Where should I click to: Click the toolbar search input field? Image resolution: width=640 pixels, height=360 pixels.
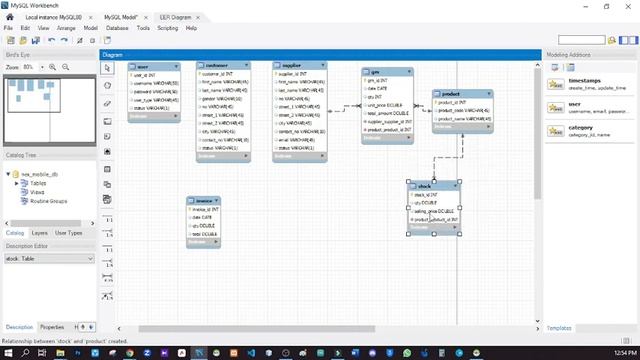click(x=582, y=40)
